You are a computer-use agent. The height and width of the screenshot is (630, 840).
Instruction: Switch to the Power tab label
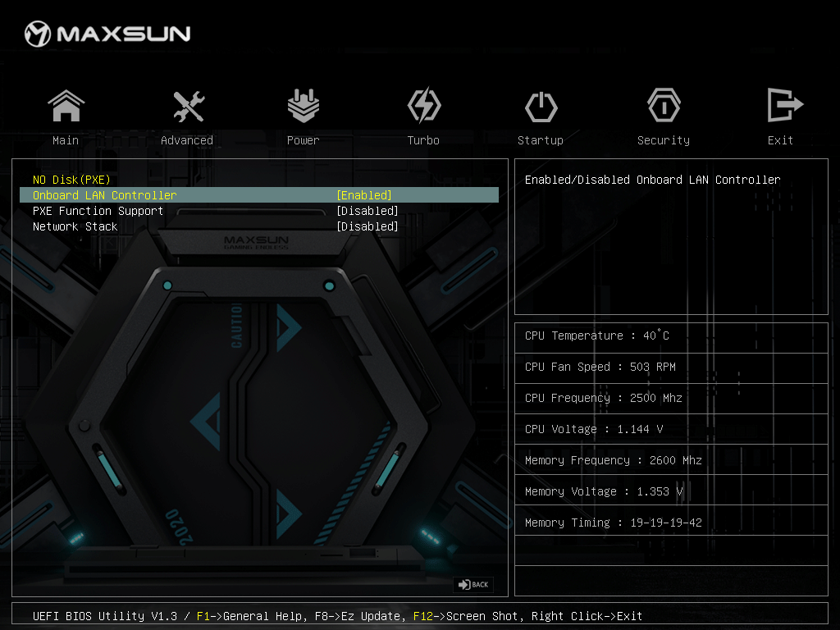304,140
